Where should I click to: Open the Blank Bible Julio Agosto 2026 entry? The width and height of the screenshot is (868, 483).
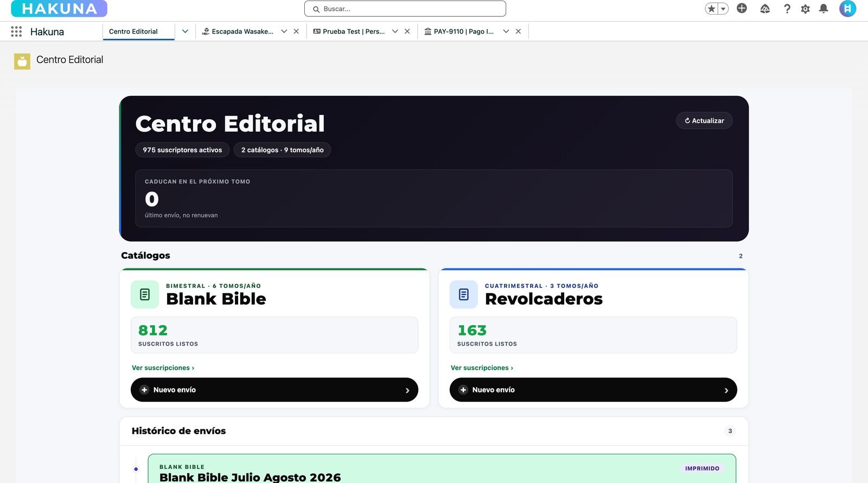click(442, 469)
